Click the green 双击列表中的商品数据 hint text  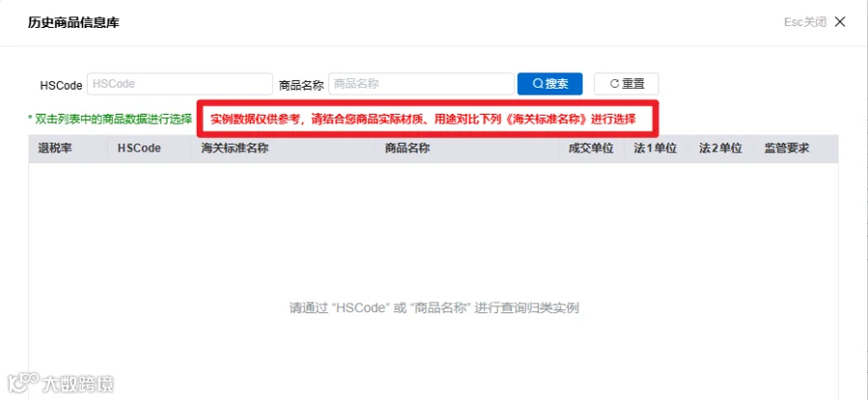tap(110, 119)
